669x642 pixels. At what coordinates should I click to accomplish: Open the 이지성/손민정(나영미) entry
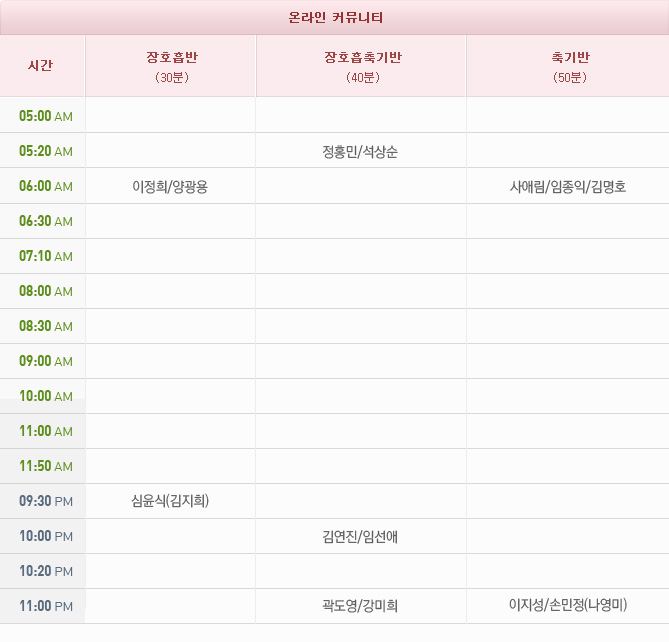point(567,605)
